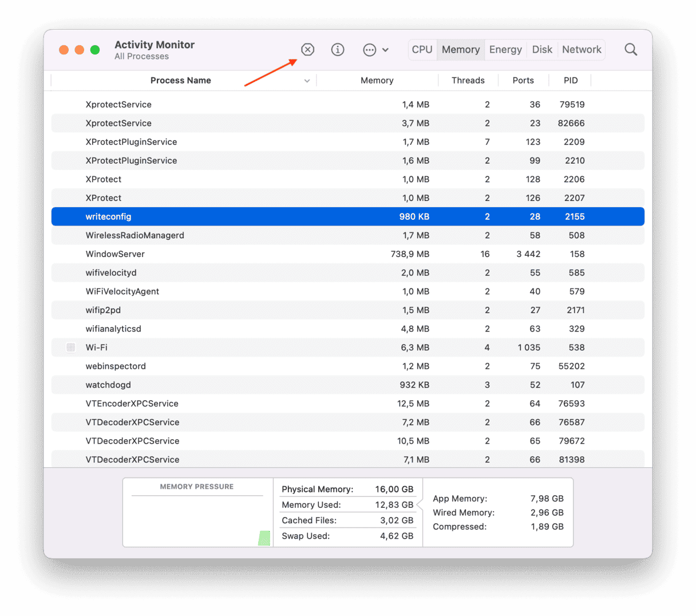This screenshot has width=696, height=616.
Task: Click the green zoom window button
Action: 95,50
